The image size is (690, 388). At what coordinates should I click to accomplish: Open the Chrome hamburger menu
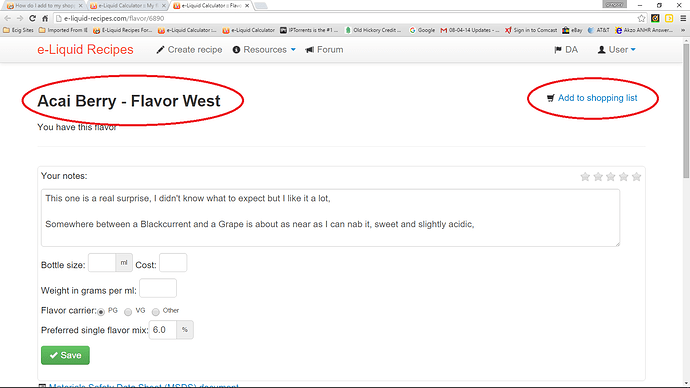pos(683,18)
